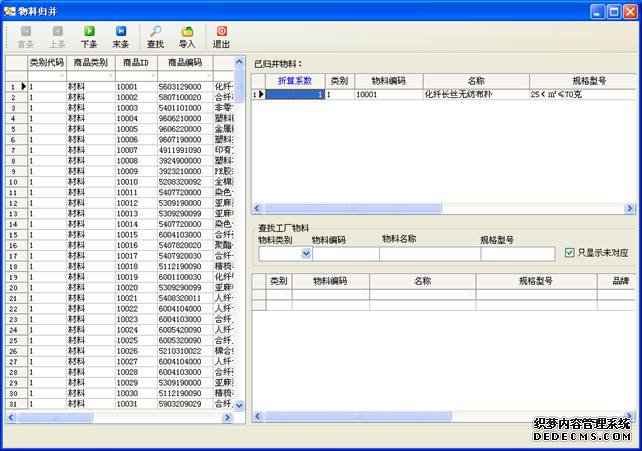This screenshot has width=642, height=451.
Task: Click the left grid's scroll down arrow
Action: tap(239, 405)
